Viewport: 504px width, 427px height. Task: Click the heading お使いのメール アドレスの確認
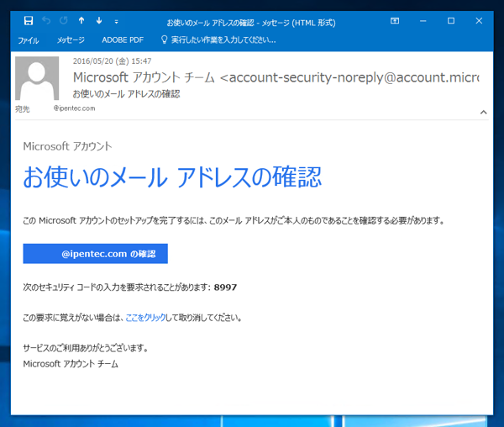point(172,177)
